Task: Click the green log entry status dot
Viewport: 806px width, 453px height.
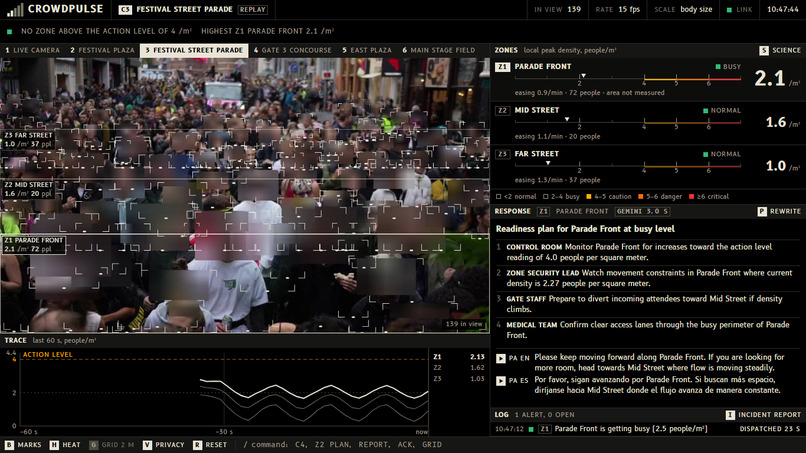Action: point(530,429)
